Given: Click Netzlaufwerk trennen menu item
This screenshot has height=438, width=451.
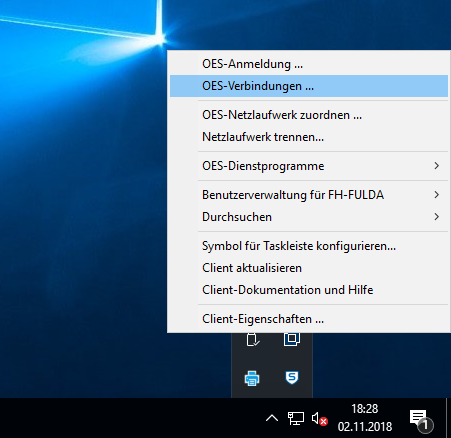Looking at the screenshot, I should pos(309,137).
